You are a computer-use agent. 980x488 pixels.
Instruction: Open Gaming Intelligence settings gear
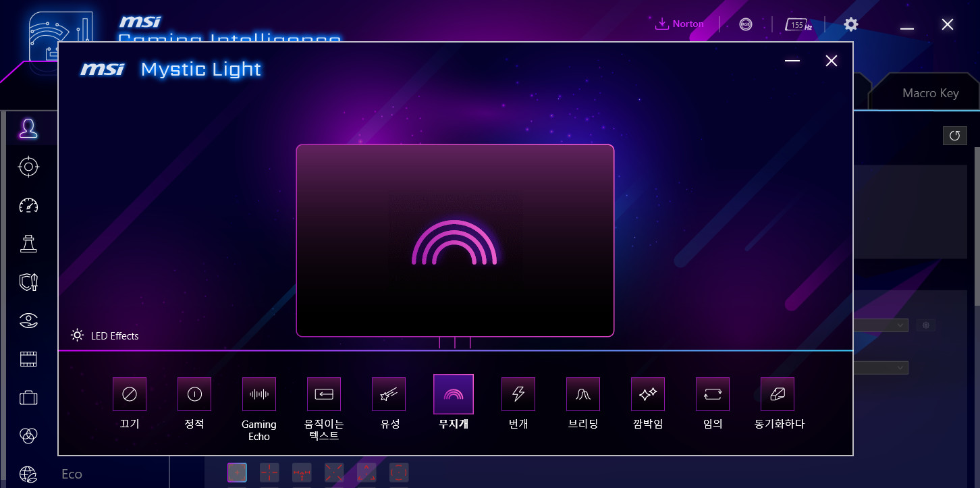pos(851,24)
